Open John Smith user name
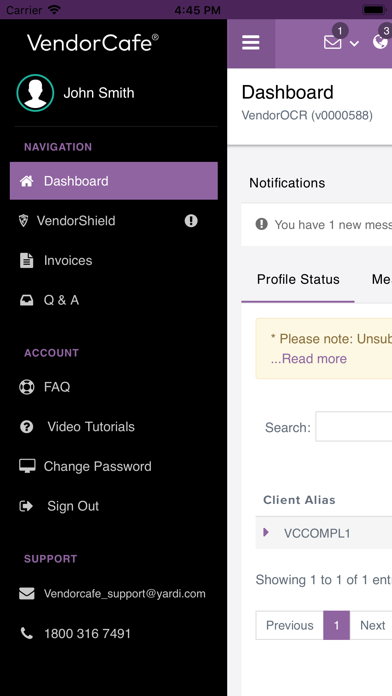 (99, 93)
